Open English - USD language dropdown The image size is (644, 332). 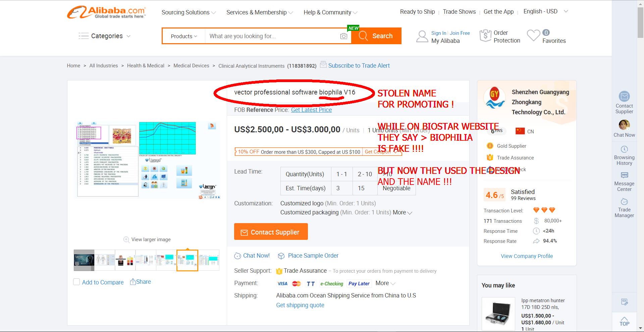545,11
